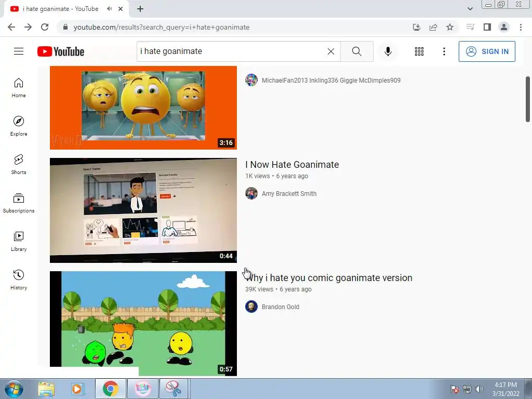Open the emoji thumbnail video 3:16

coord(143,108)
